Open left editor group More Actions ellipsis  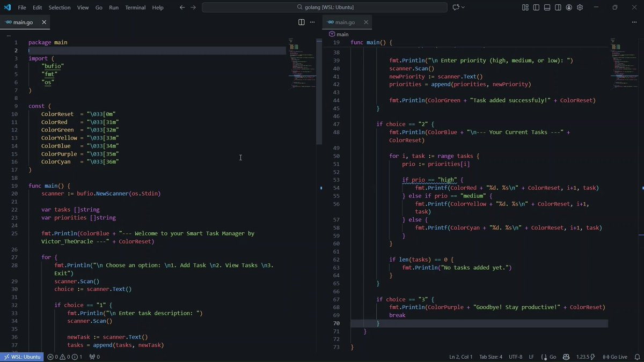click(x=312, y=23)
